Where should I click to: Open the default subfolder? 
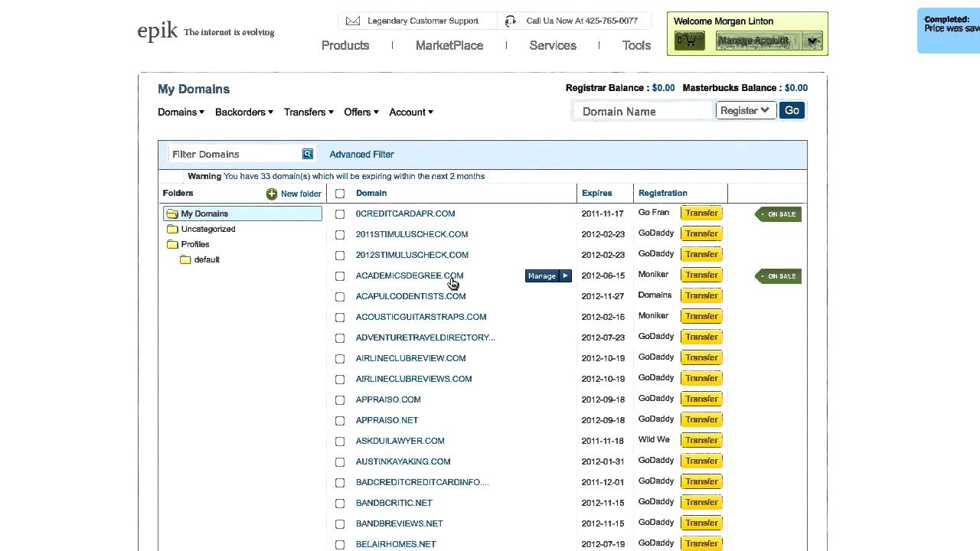[200, 259]
